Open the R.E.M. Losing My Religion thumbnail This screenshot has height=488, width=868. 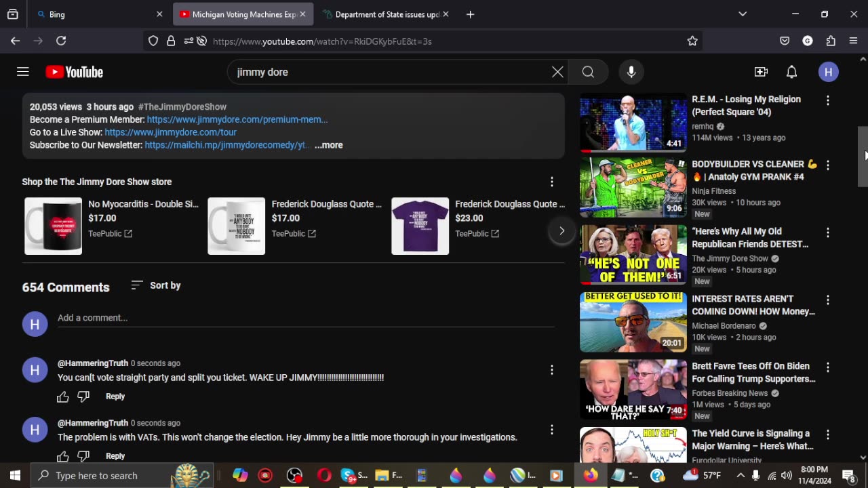click(633, 123)
